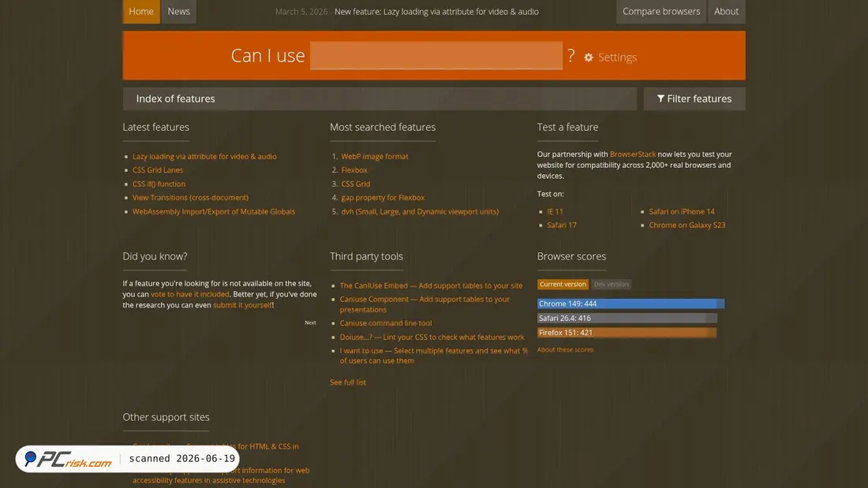
Task: Click the filter funnel icon in Filter features
Action: (x=660, y=99)
